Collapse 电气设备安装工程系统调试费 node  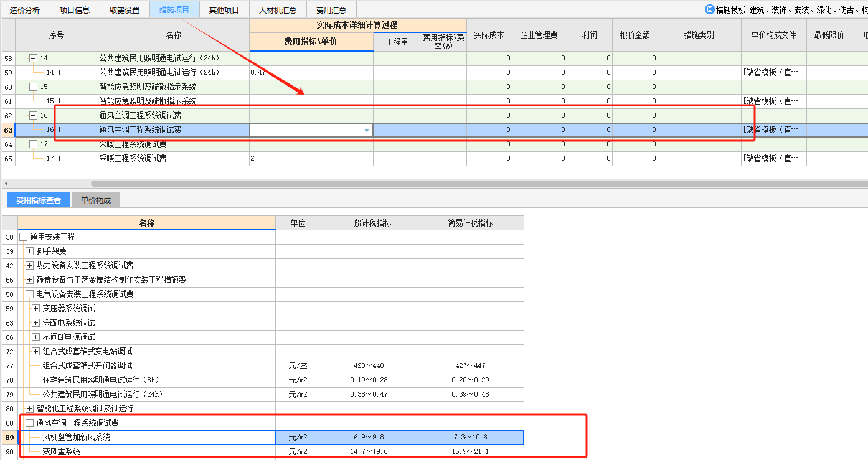(x=29, y=294)
